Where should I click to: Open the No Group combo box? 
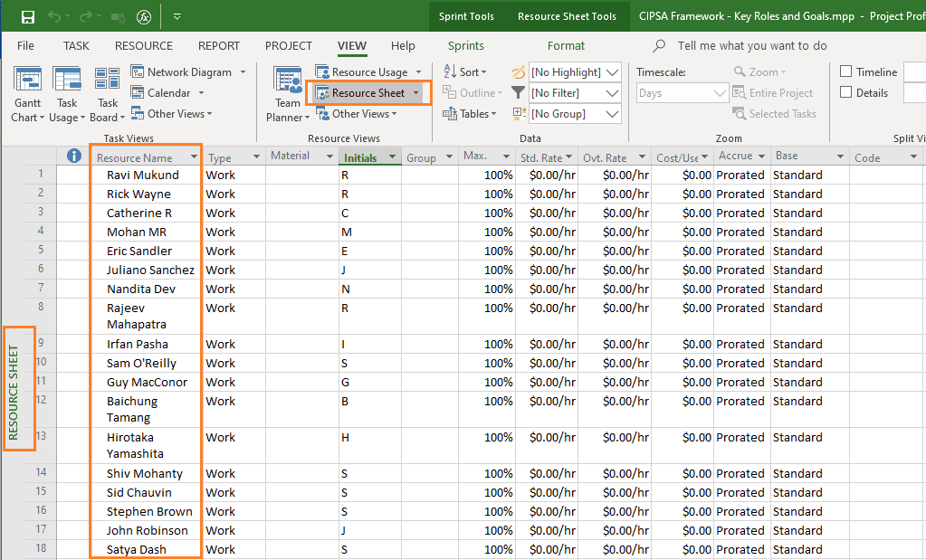[575, 114]
